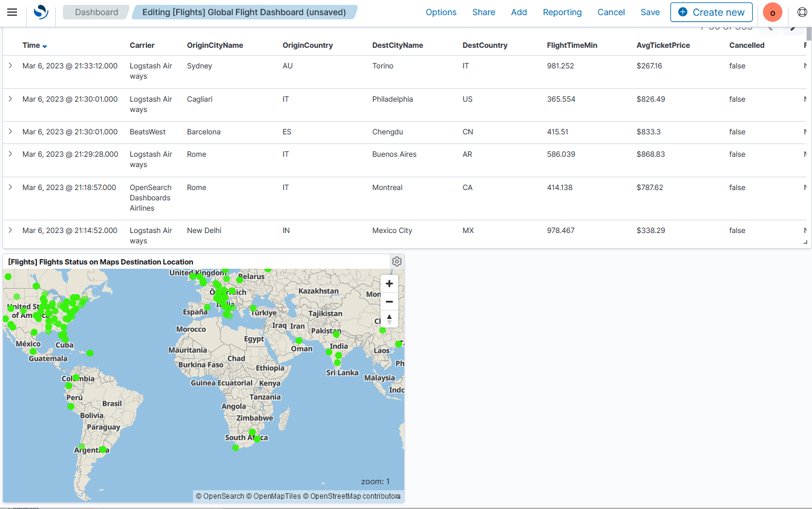Expand the Cagliari to Philadelphia flight row
812x509 pixels.
tap(10, 99)
